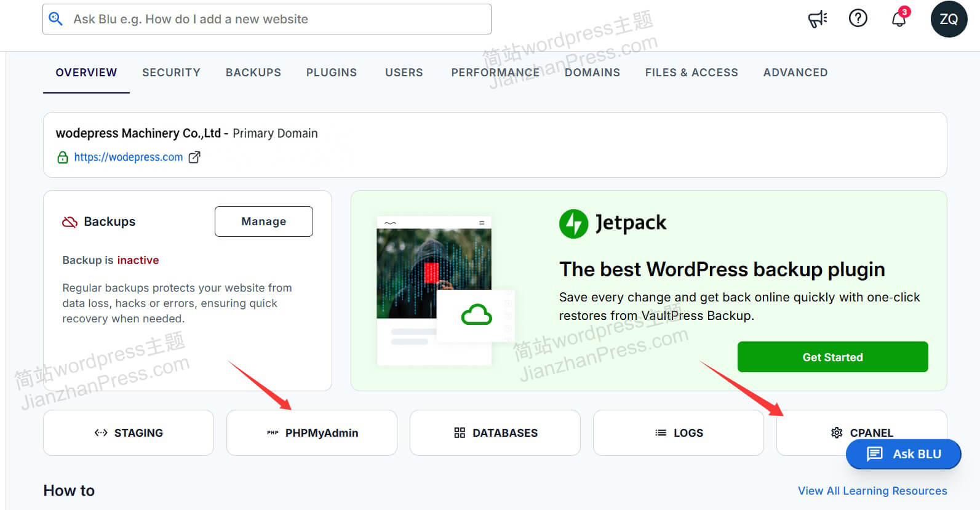The width and height of the screenshot is (980, 510).
Task: Click the "How to" heading
Action: 69,491
